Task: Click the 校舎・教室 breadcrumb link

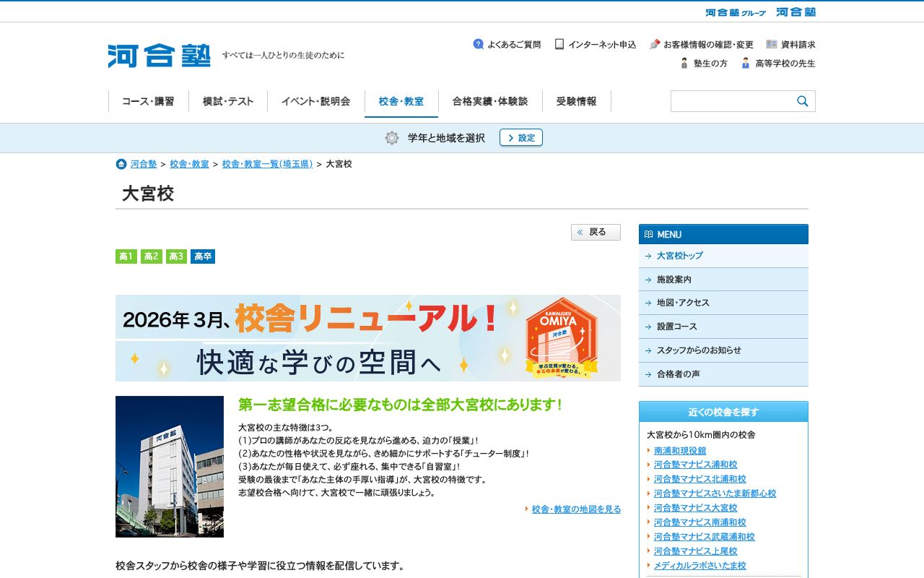Action: point(190,164)
